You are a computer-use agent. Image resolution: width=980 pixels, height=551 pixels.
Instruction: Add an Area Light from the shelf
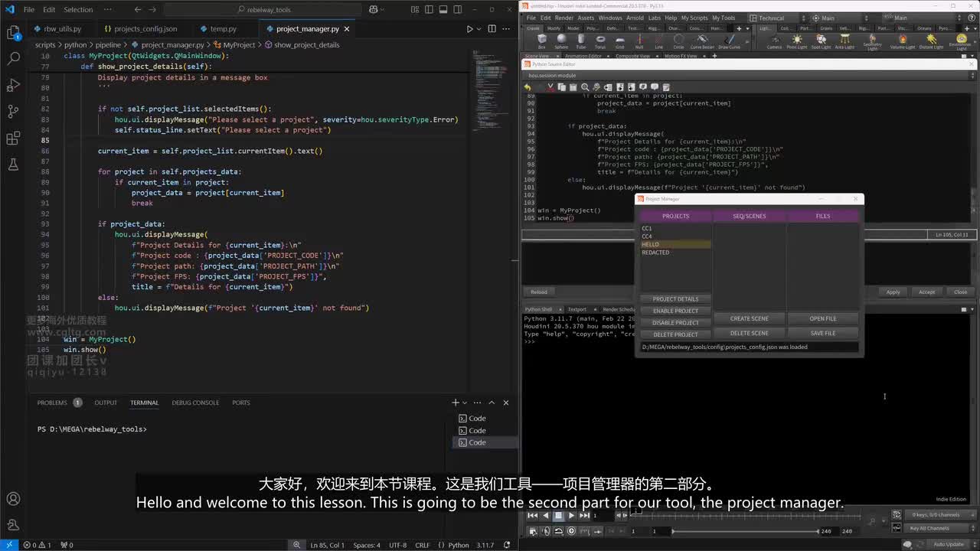(x=844, y=41)
